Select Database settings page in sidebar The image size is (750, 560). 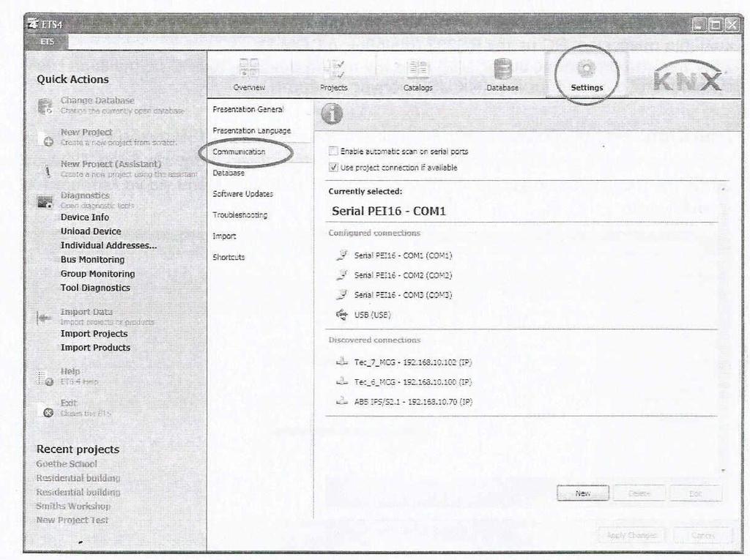229,173
